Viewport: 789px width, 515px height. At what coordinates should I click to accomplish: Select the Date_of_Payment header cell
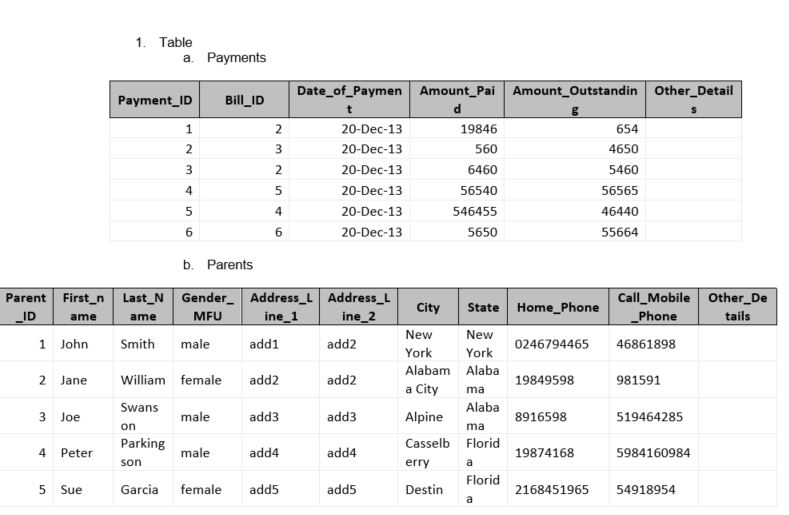point(349,99)
